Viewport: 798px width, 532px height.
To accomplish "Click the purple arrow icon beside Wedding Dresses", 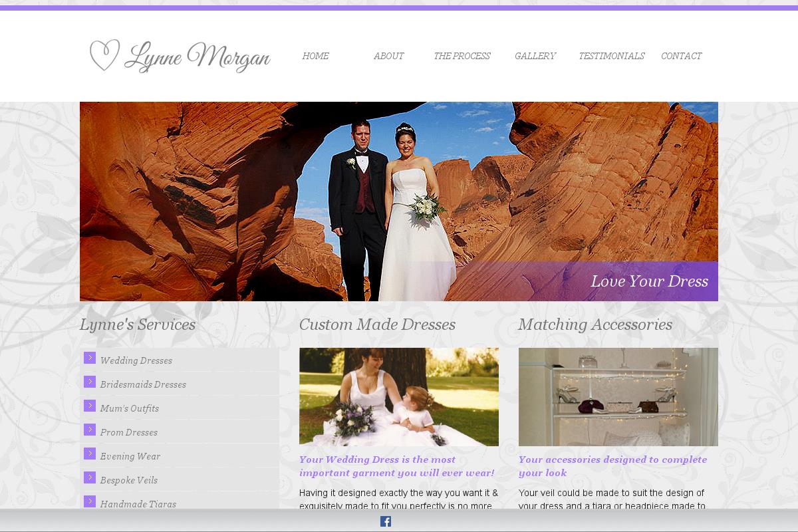I will pos(90,358).
